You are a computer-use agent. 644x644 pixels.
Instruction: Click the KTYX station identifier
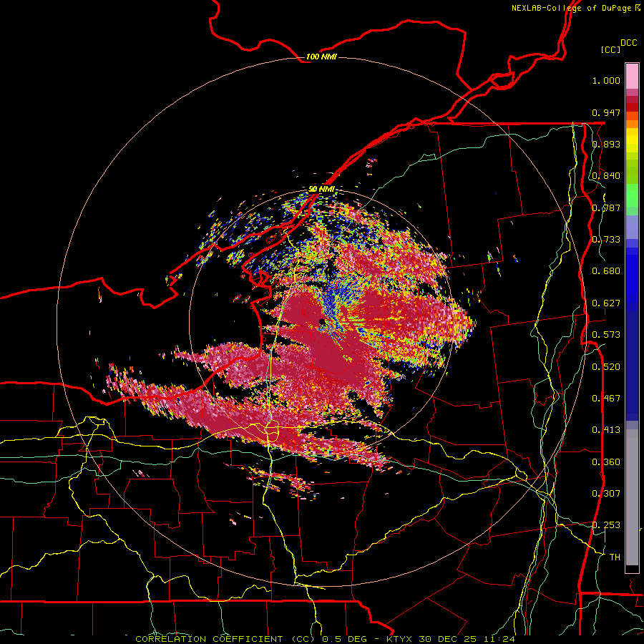click(401, 639)
